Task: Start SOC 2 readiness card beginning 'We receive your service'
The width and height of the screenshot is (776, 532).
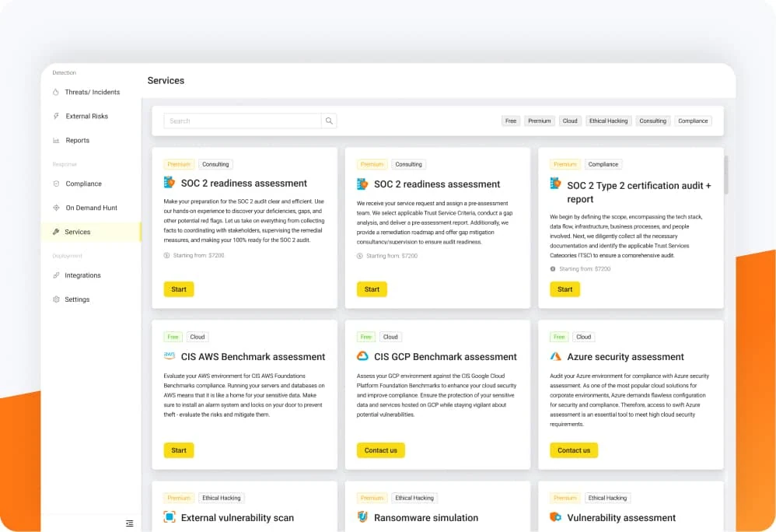Action: pyautogui.click(x=372, y=289)
